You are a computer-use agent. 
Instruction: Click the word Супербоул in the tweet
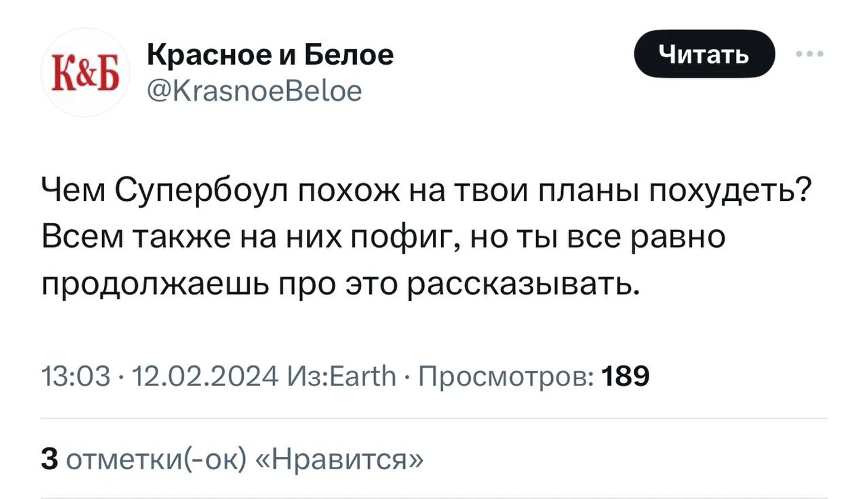202,191
